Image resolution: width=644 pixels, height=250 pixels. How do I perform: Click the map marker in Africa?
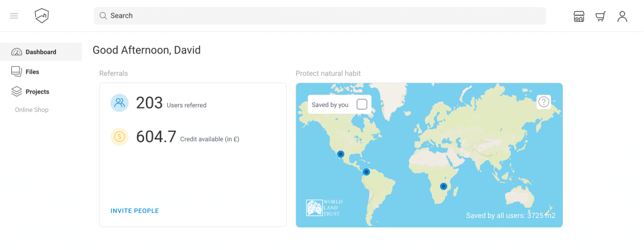click(443, 187)
